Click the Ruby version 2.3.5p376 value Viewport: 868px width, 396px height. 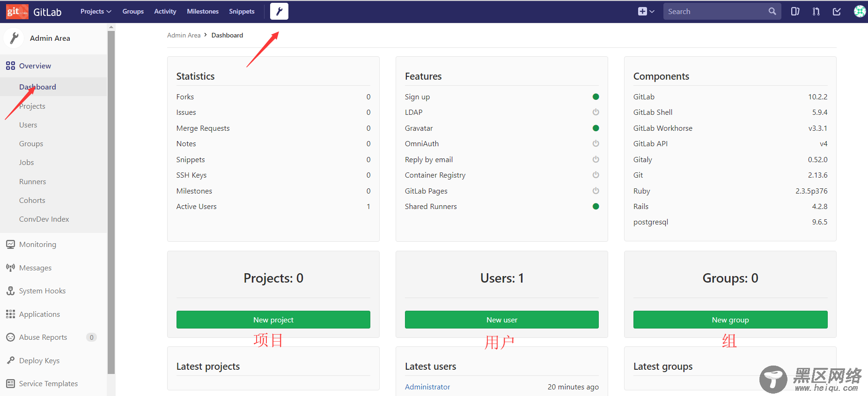click(811, 191)
